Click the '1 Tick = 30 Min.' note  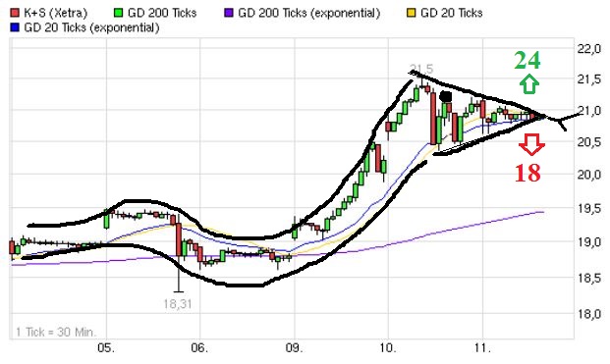point(56,333)
